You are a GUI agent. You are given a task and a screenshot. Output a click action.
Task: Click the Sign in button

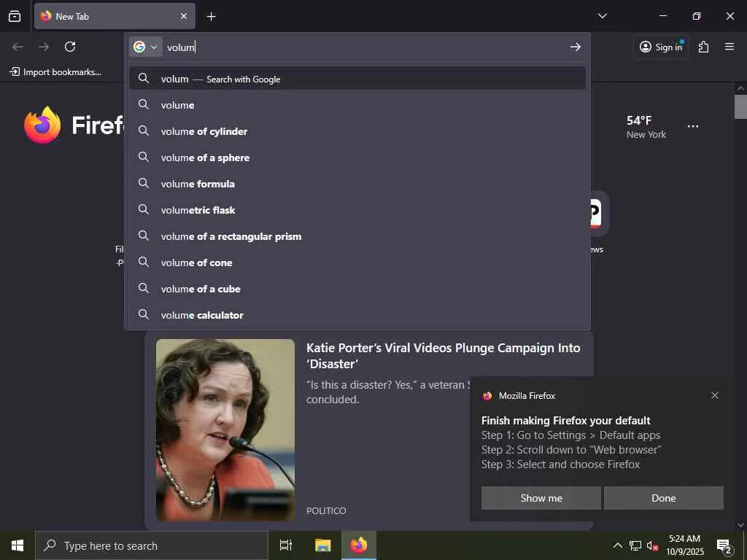pyautogui.click(x=661, y=47)
